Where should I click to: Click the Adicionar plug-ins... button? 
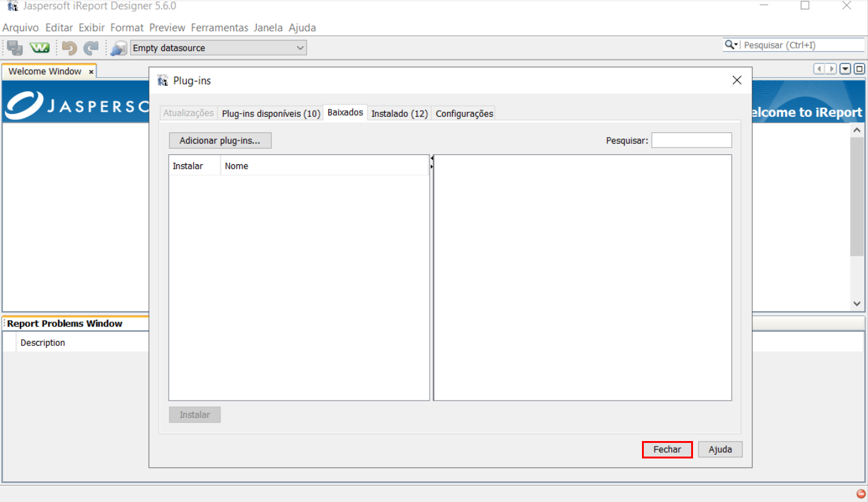coord(220,141)
